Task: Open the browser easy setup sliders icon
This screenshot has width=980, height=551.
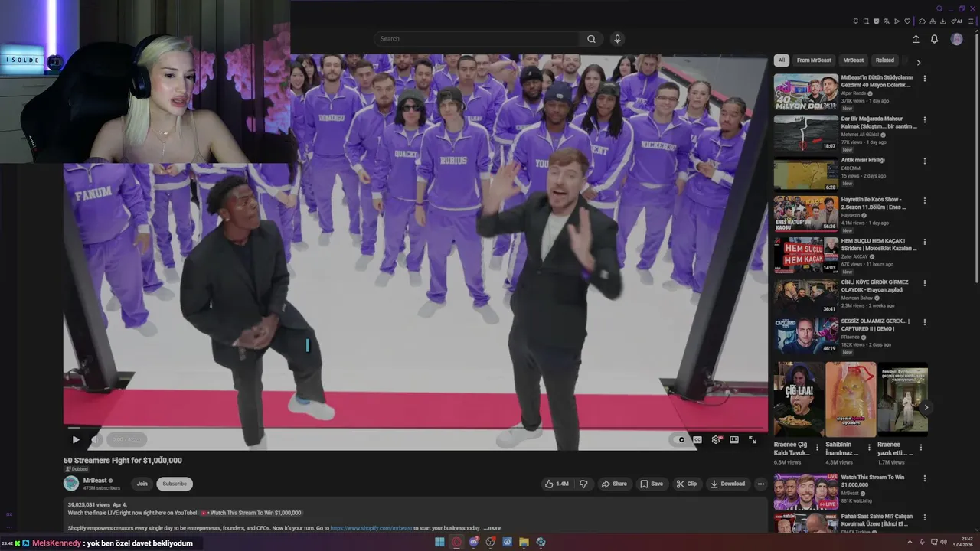Action: (970, 21)
